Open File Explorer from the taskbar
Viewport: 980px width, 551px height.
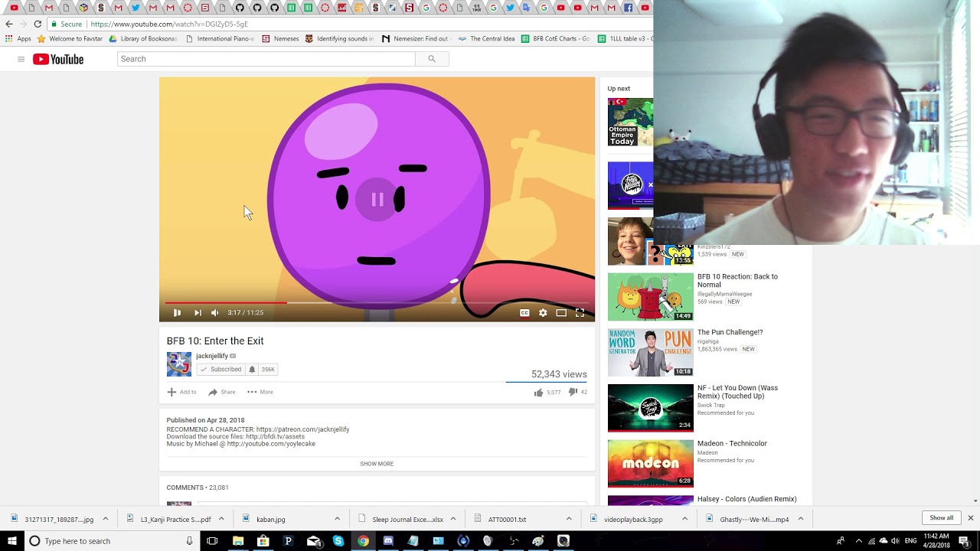pyautogui.click(x=238, y=541)
